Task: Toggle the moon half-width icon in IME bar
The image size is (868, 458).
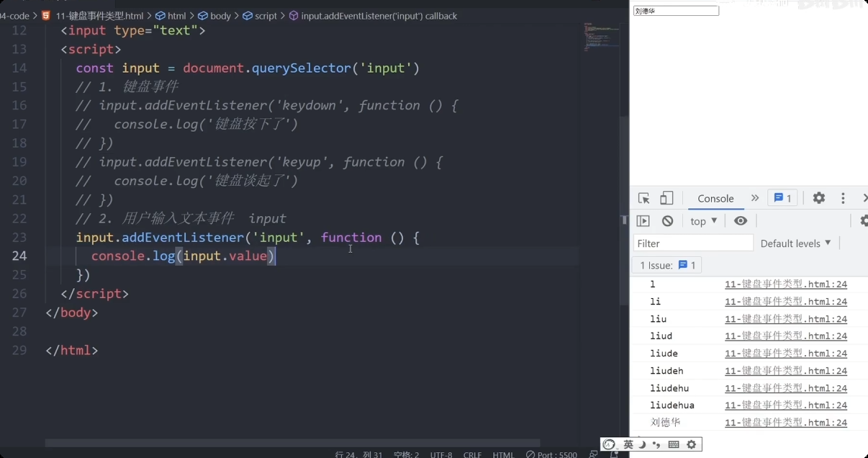Action: pyautogui.click(x=643, y=444)
